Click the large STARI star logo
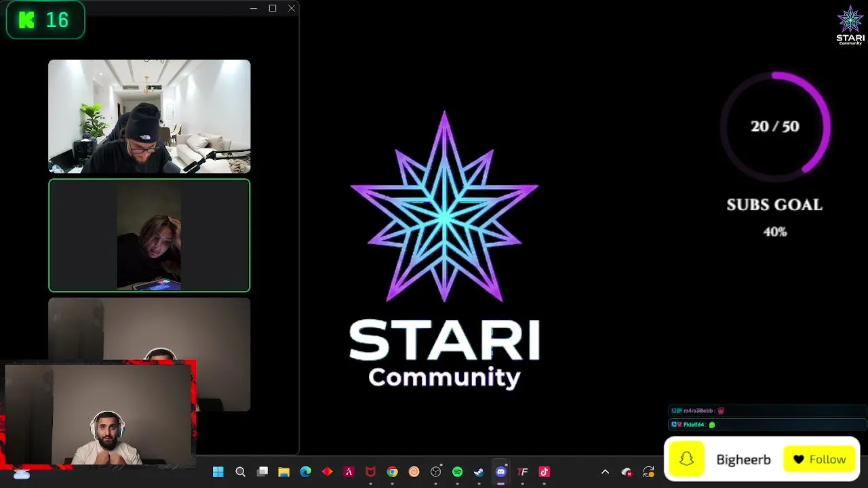Viewport: 868px width, 488px height. (444, 207)
